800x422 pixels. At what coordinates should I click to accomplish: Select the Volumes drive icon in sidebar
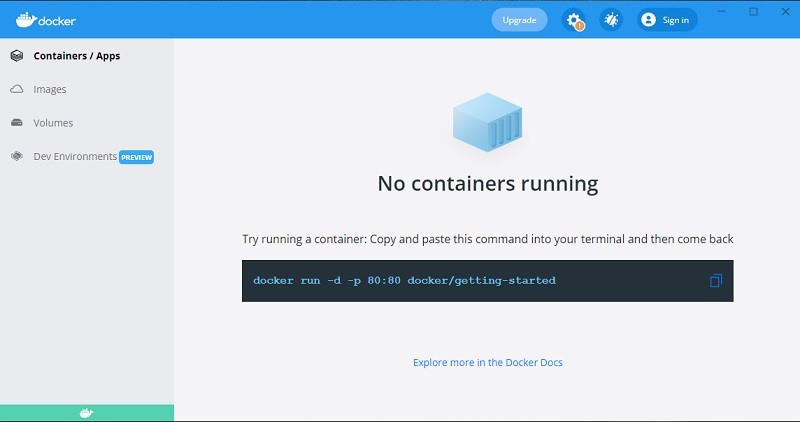click(17, 123)
